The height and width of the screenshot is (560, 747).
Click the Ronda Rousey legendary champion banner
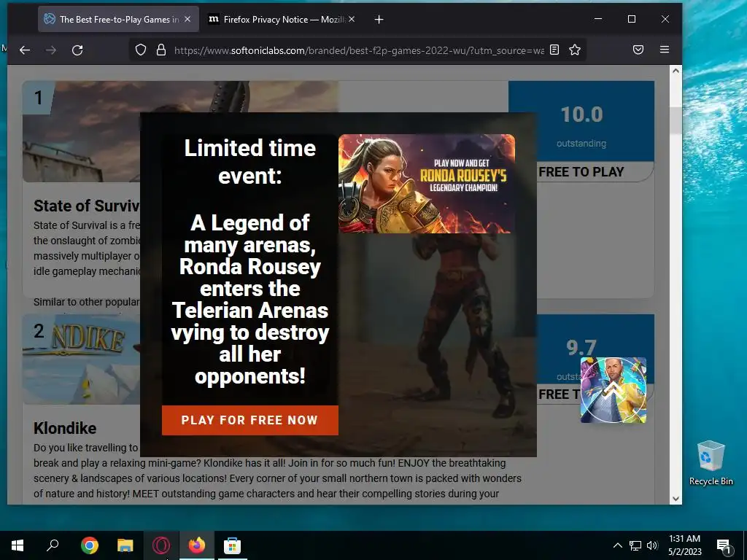click(x=426, y=183)
